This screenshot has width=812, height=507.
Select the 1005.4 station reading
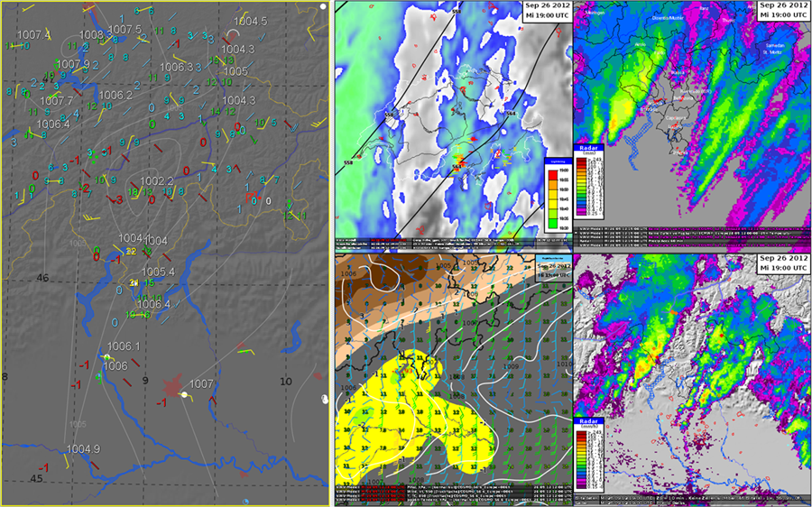point(157,272)
